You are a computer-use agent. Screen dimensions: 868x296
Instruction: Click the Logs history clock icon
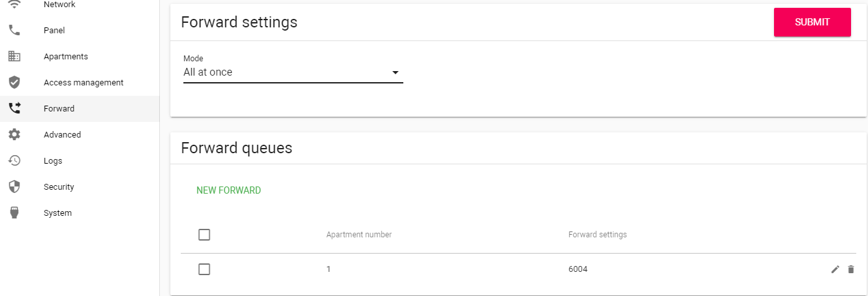[14, 160]
